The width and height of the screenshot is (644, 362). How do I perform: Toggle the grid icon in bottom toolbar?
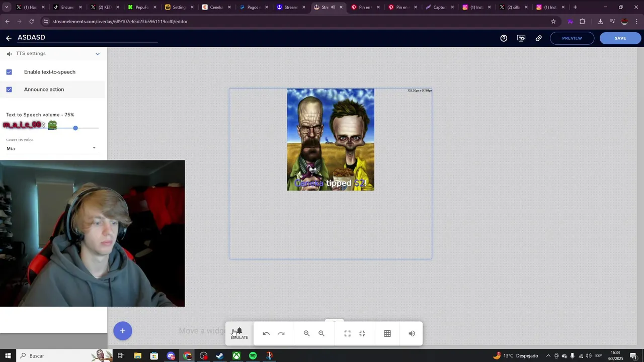[x=387, y=333]
